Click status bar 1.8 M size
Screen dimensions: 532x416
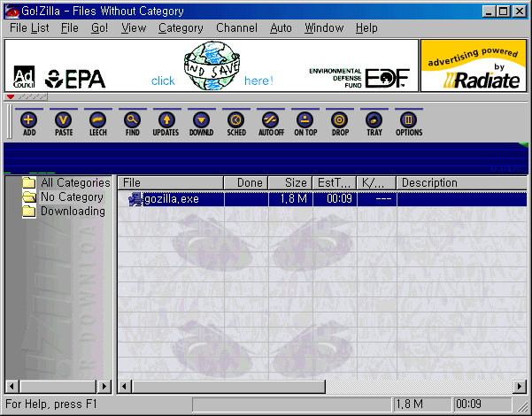(422, 404)
